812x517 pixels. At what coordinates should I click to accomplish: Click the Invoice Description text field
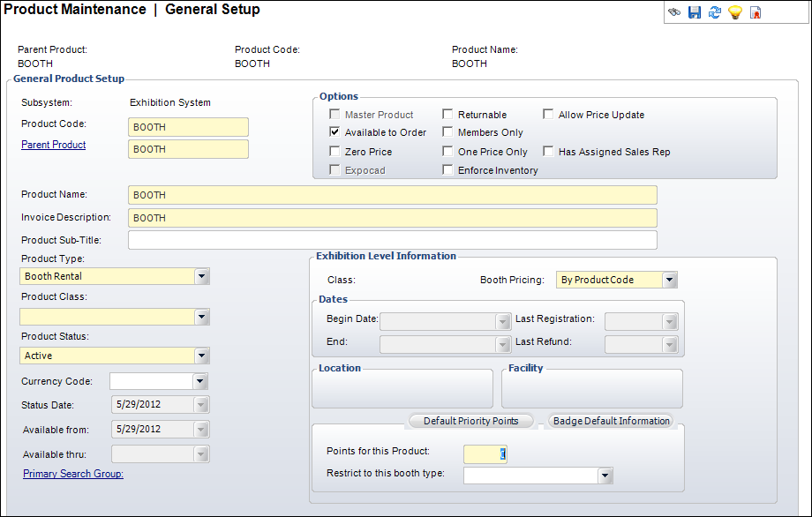pos(392,218)
